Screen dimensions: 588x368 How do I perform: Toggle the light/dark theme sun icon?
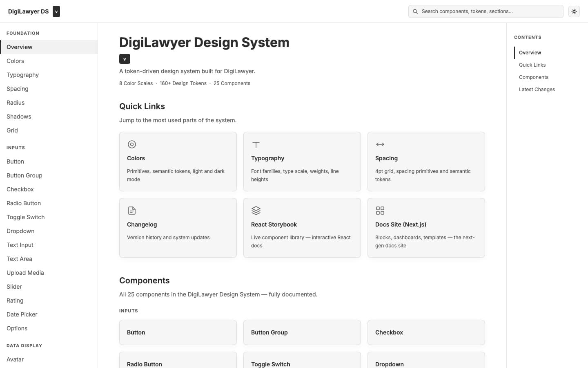(x=574, y=11)
